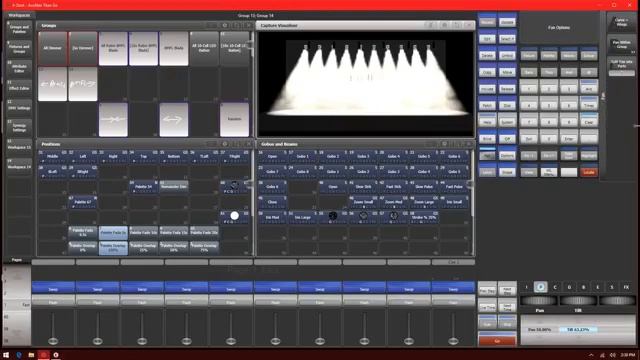640x360 pixels.
Task: Apply the Fast Pulse beam palette
Action: pyautogui.click(x=454, y=187)
